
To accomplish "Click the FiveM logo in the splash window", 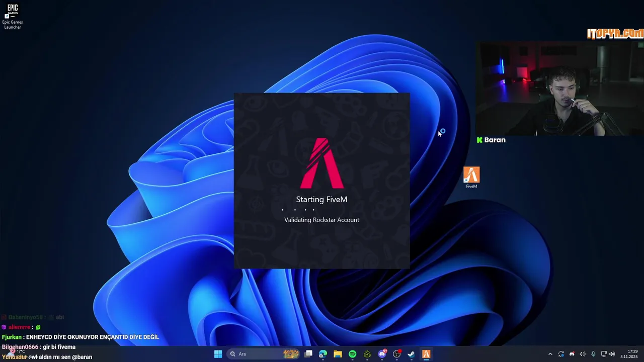I will tap(322, 163).
